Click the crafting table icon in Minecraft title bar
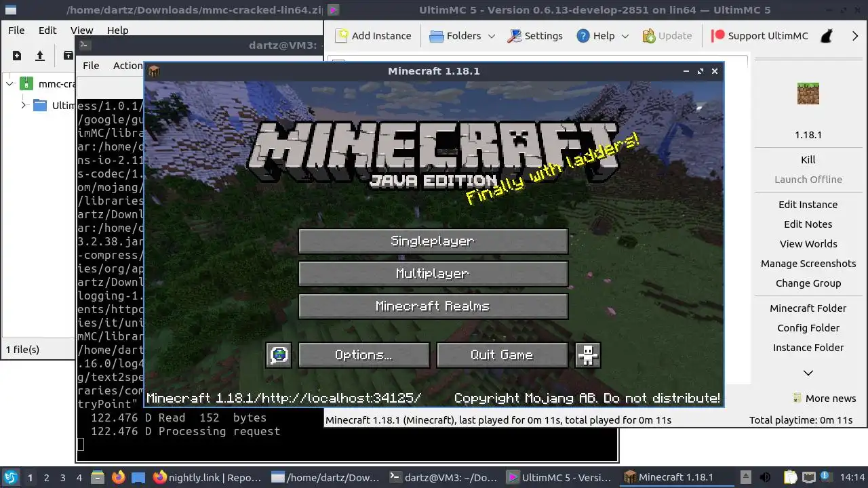 tap(154, 71)
